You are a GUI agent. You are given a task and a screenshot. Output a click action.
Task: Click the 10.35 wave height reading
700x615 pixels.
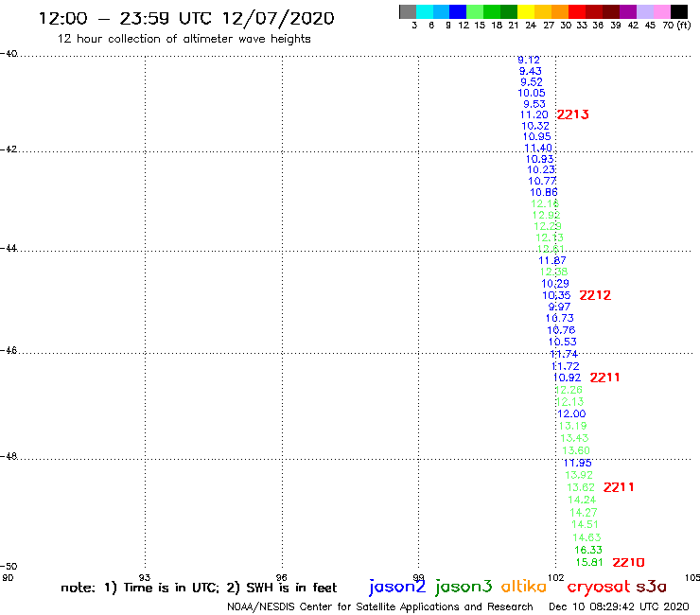pyautogui.click(x=556, y=295)
